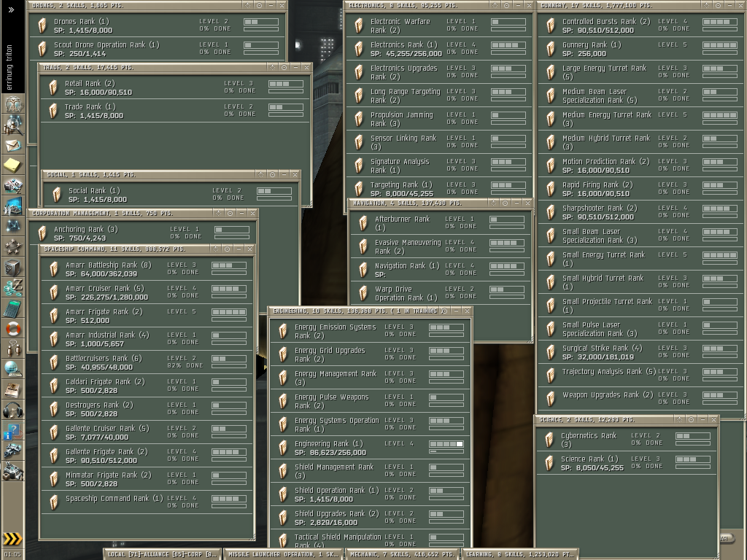Click the level bar for Engineering Rank

point(446,444)
